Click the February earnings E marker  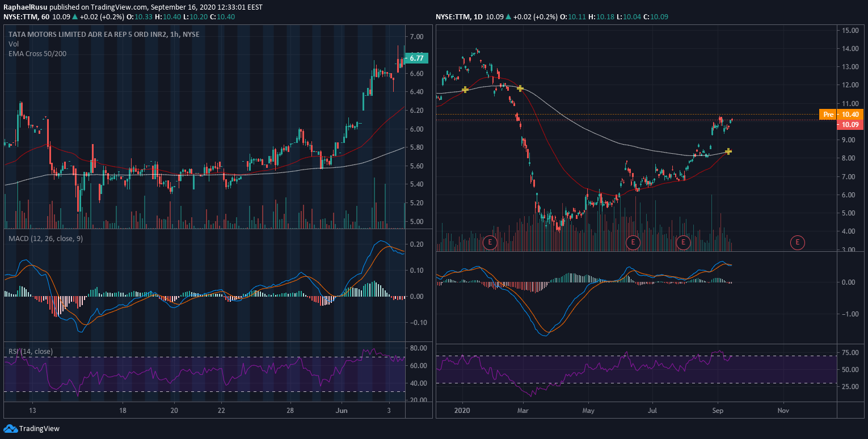click(x=490, y=243)
